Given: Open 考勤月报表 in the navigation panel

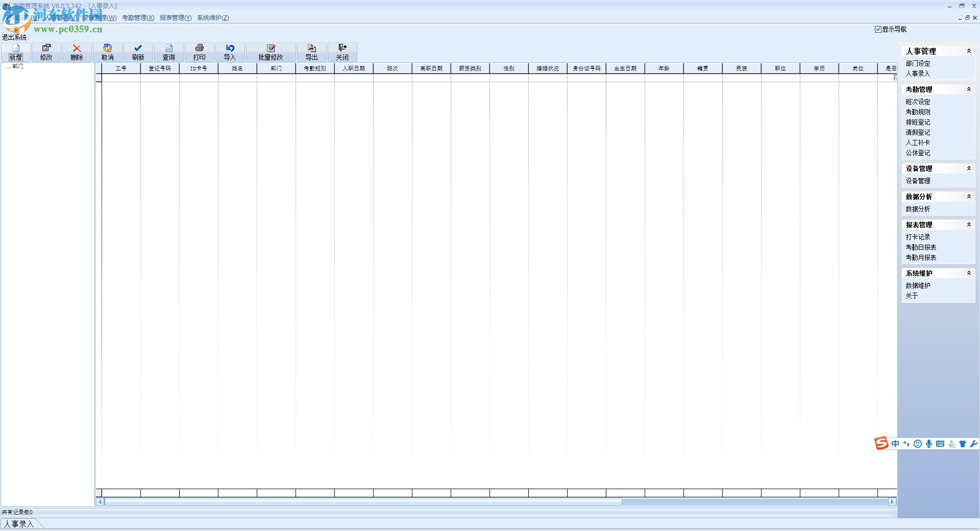Looking at the screenshot, I should coord(921,258).
